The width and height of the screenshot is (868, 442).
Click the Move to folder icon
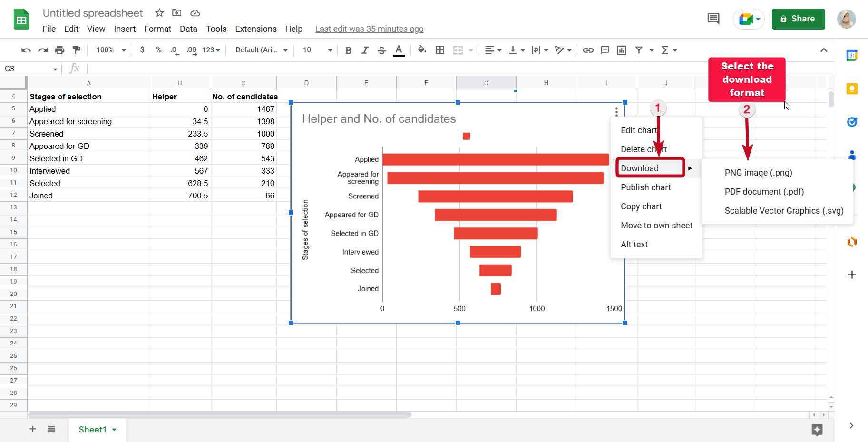click(x=176, y=13)
